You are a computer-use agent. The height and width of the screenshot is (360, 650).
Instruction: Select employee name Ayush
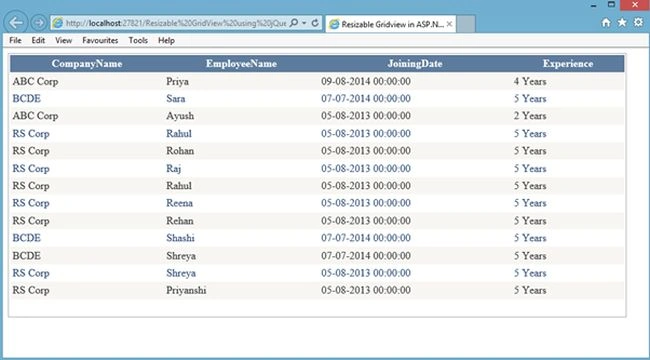point(180,116)
